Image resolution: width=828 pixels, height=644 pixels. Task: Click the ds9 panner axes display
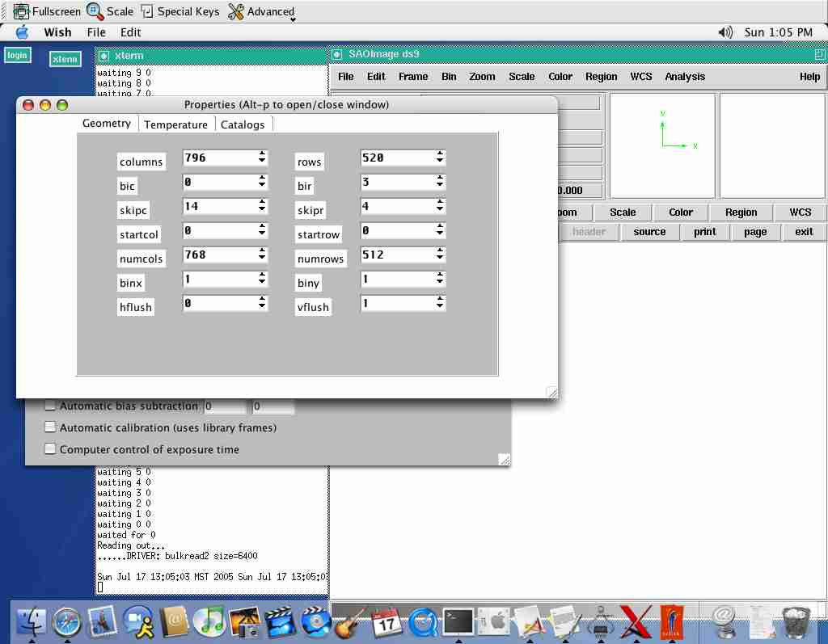pyautogui.click(x=662, y=146)
